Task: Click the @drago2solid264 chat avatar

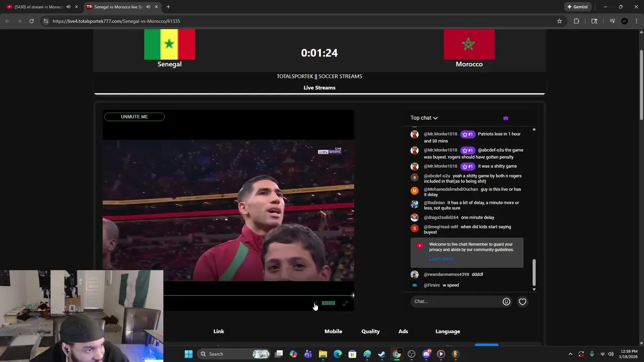Action: (415, 217)
